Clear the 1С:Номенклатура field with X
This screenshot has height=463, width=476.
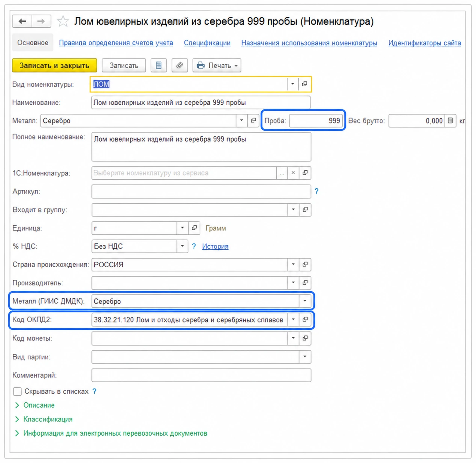tap(293, 173)
